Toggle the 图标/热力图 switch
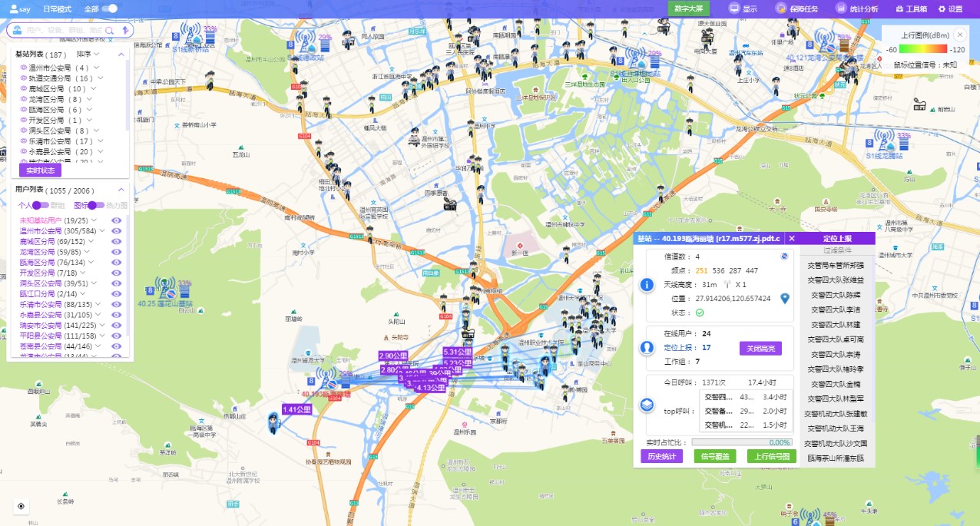 coord(96,205)
